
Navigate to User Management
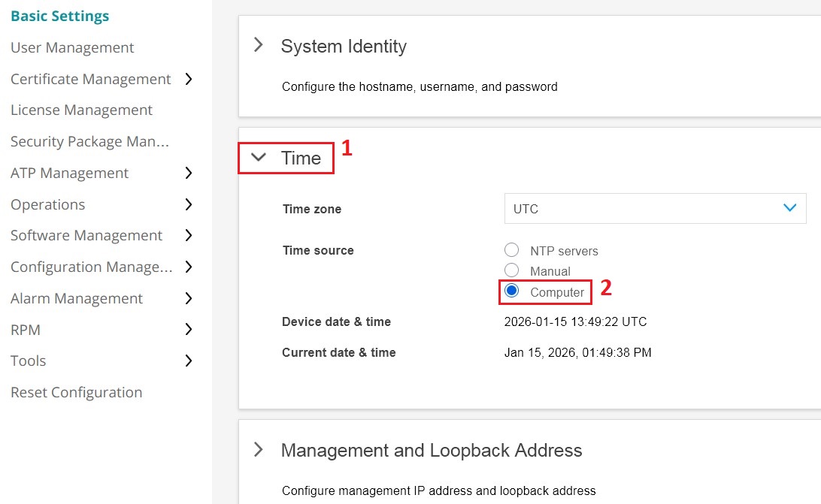pos(72,47)
